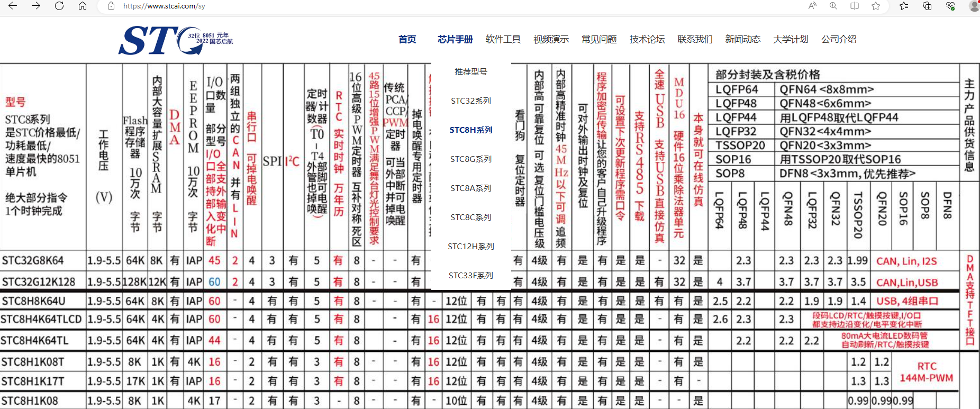Click QFN64 <8x8mm> package text
Image resolution: width=980 pixels, height=409 pixels.
point(827,89)
